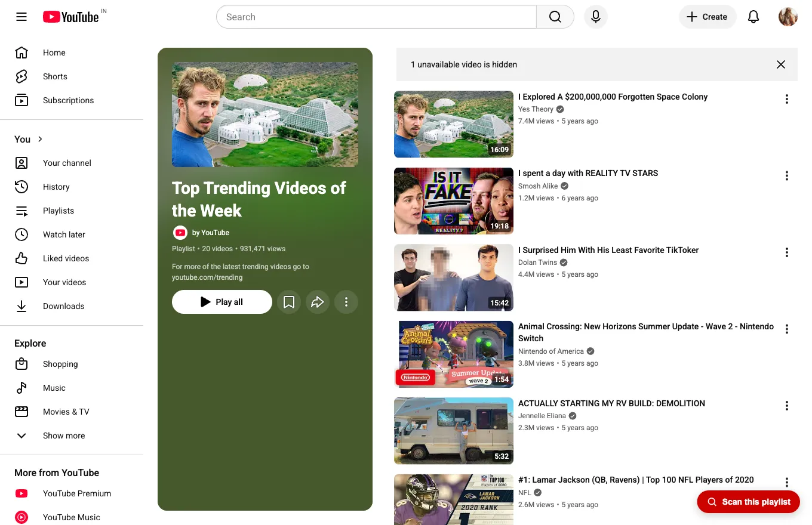812x525 pixels.
Task: Click the Liked videos thumbs-up icon
Action: [x=21, y=258]
